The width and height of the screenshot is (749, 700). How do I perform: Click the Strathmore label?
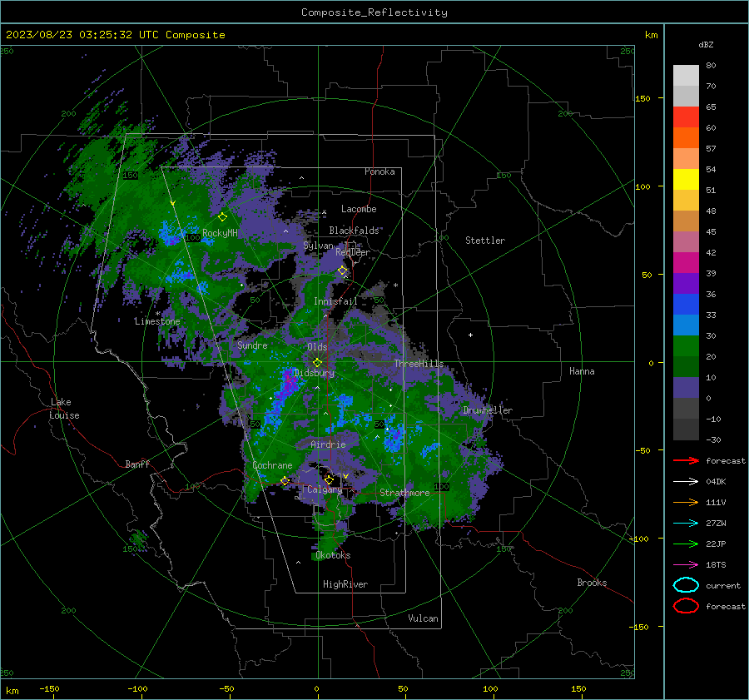point(404,493)
